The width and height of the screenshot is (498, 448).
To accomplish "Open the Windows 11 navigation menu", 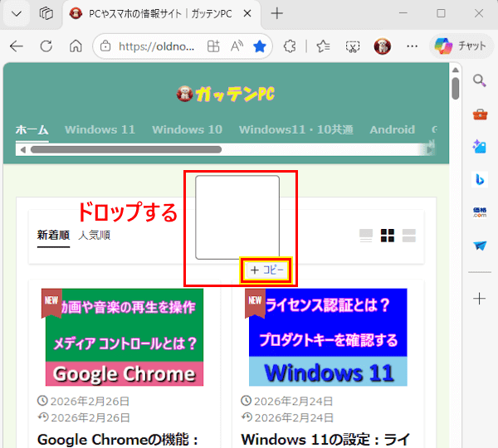I will point(100,130).
